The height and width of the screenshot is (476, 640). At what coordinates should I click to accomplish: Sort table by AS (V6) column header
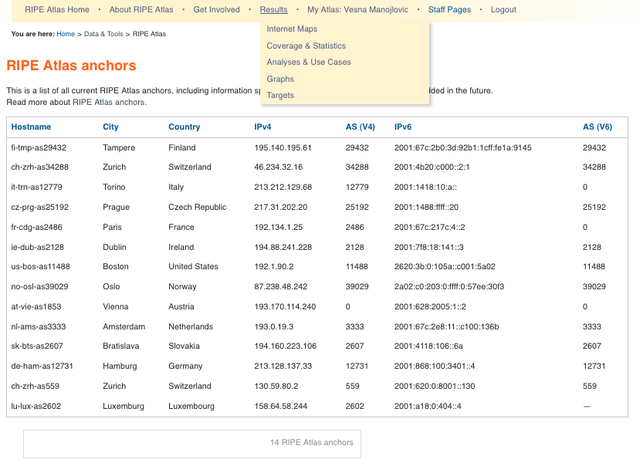pos(597,127)
